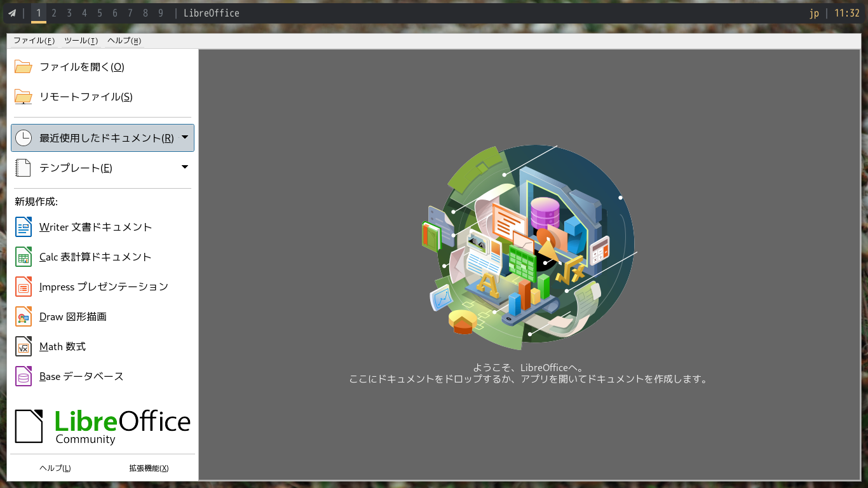Create a Base データベース
Image resolution: width=868 pixels, height=488 pixels.
pyautogui.click(x=102, y=376)
